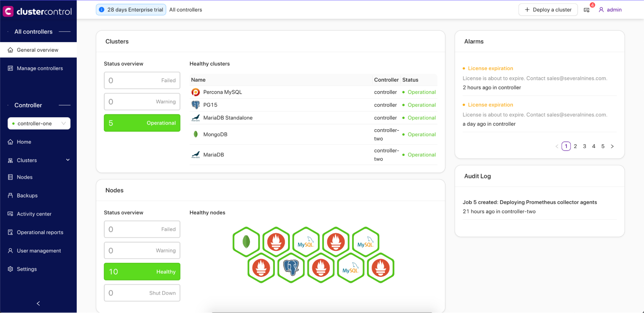Select the PostgreSQL elephant hexagon node

(291, 268)
